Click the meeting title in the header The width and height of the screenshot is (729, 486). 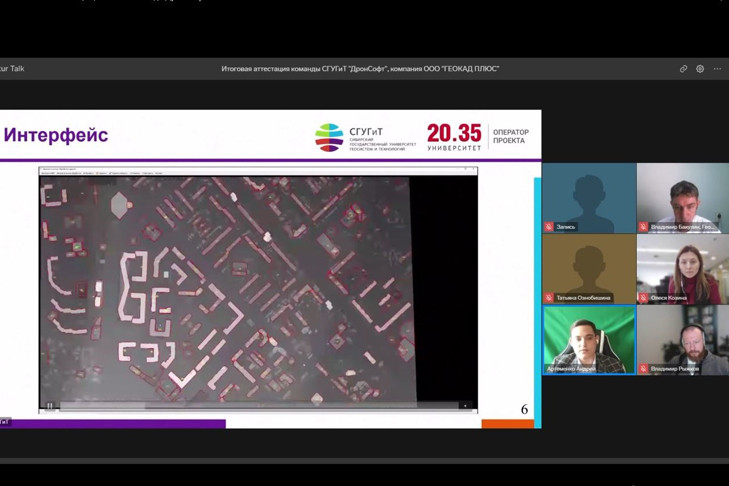click(x=360, y=69)
